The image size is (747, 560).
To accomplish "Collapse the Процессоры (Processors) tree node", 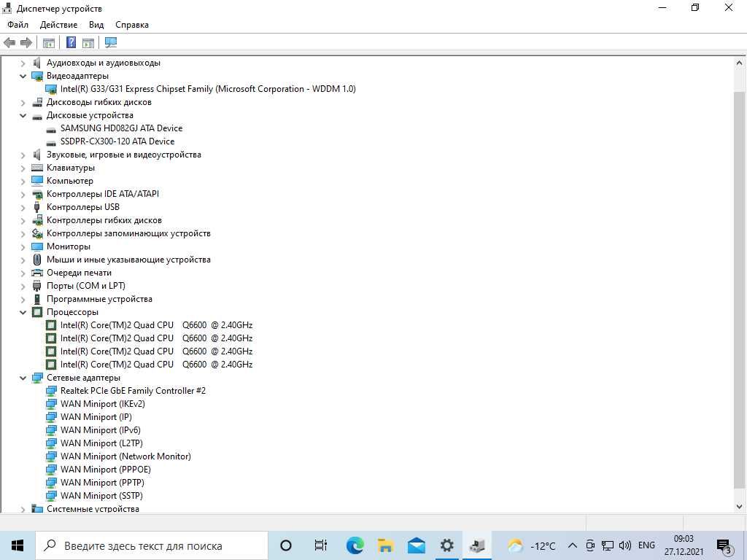I will pos(23,312).
